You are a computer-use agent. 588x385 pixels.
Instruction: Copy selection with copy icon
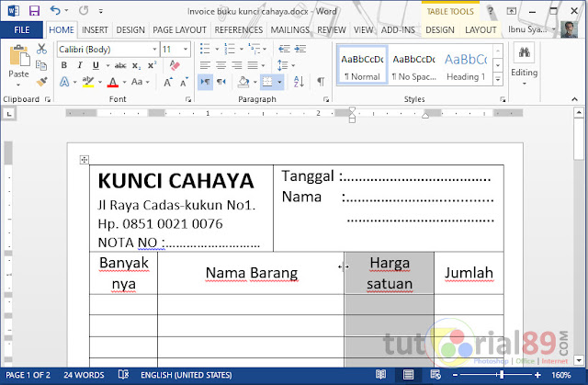41,65
